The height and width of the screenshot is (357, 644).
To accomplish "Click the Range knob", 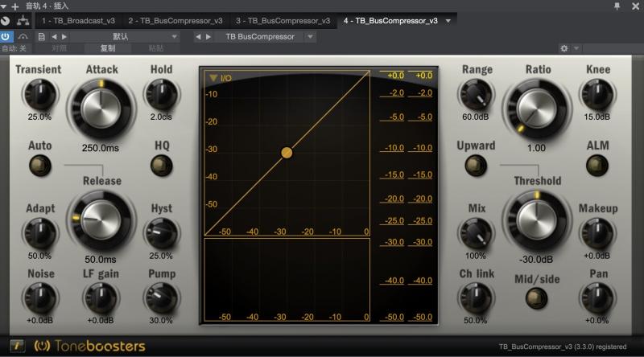I will [x=476, y=94].
